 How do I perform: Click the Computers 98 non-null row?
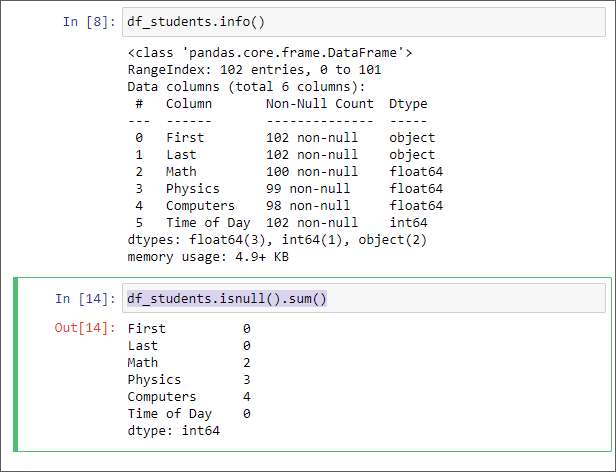point(285,205)
